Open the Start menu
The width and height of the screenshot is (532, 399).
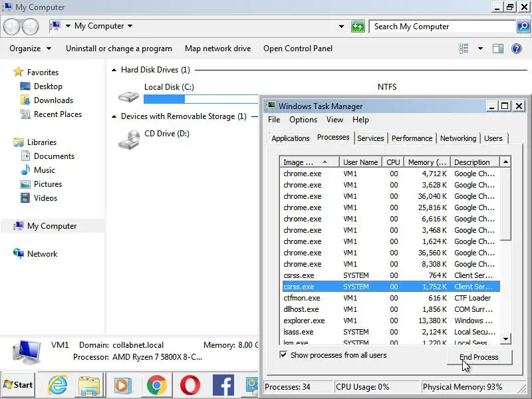coord(19,385)
